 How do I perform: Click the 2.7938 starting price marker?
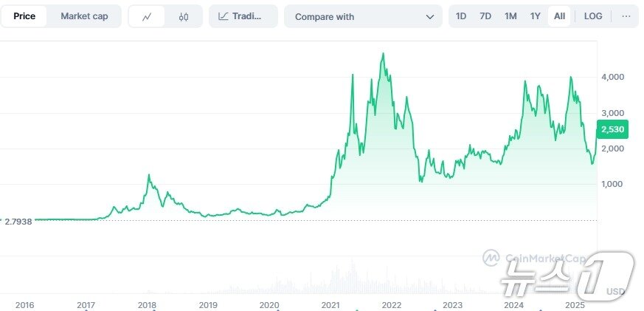pyautogui.click(x=18, y=221)
